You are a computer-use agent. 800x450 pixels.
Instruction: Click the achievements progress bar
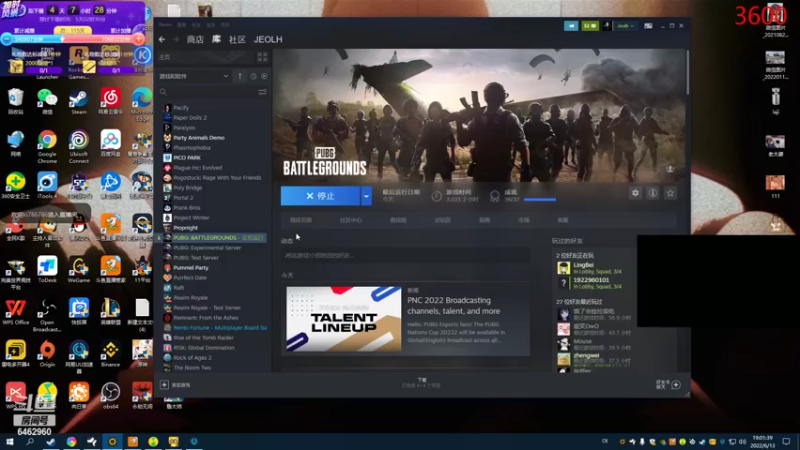tap(540, 199)
